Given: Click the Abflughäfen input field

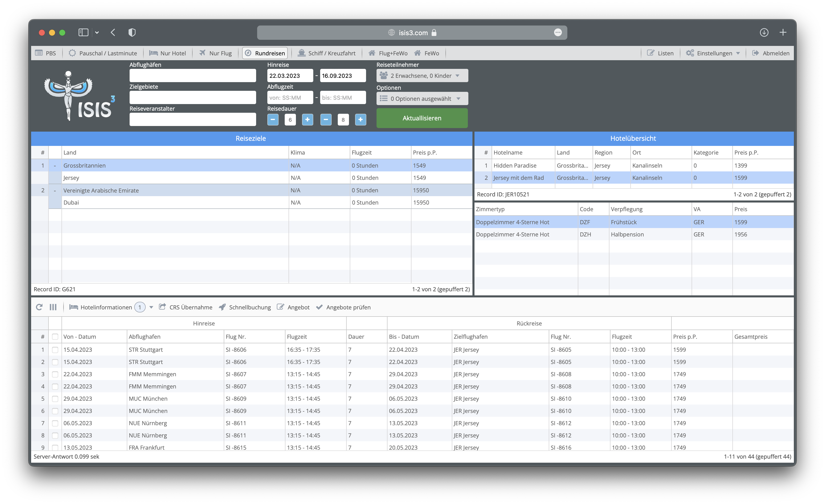Looking at the screenshot, I should click(193, 76).
